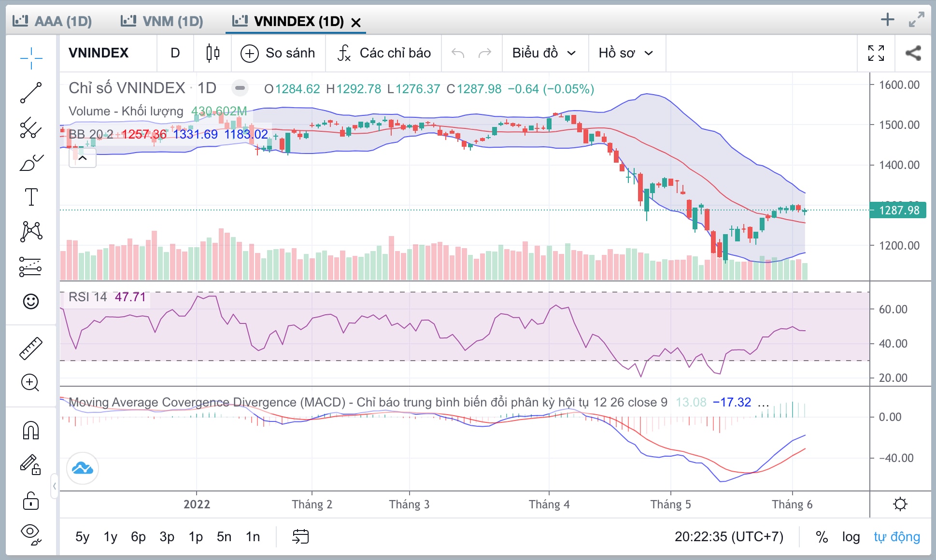Share the chart
This screenshot has width=936, height=560.
pos(913,53)
